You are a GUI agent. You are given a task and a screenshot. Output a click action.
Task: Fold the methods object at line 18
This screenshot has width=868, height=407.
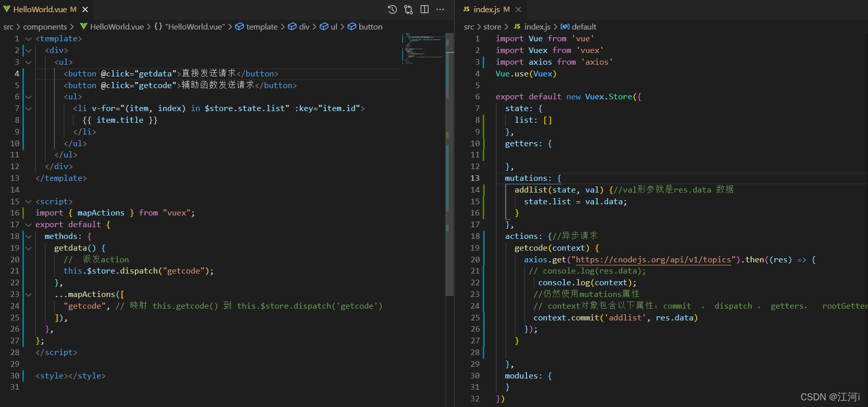click(x=29, y=236)
